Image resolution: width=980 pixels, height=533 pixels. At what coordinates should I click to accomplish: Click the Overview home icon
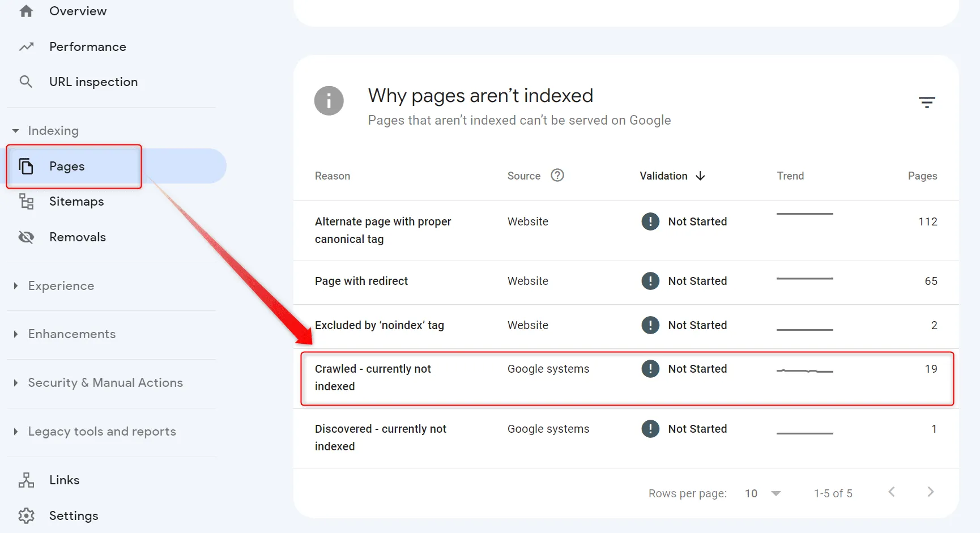26,11
